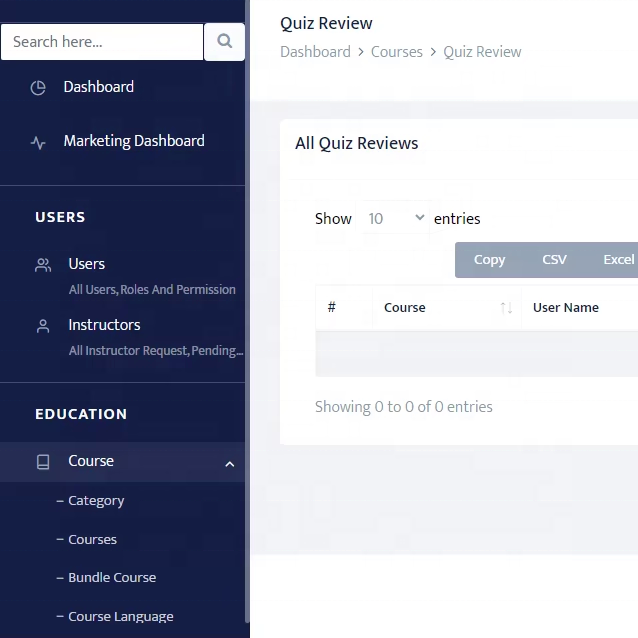Go to Courses breadcrumb link
This screenshot has height=638, width=638.
397,52
